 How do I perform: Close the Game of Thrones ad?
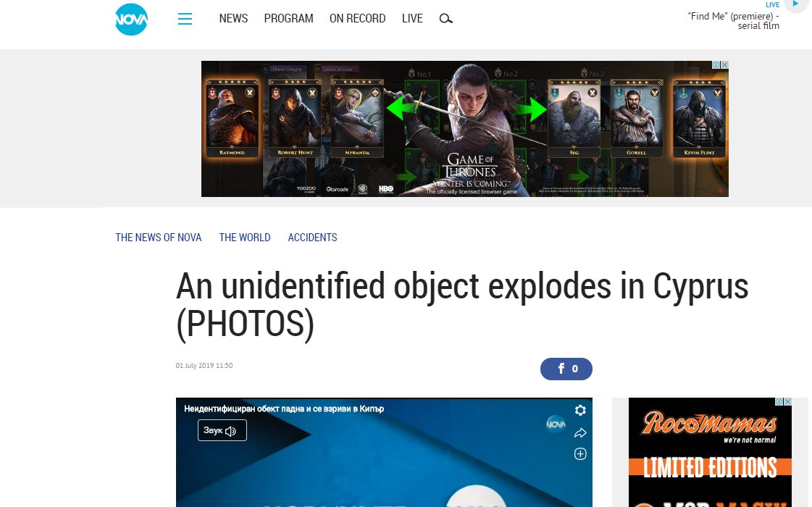[x=725, y=64]
